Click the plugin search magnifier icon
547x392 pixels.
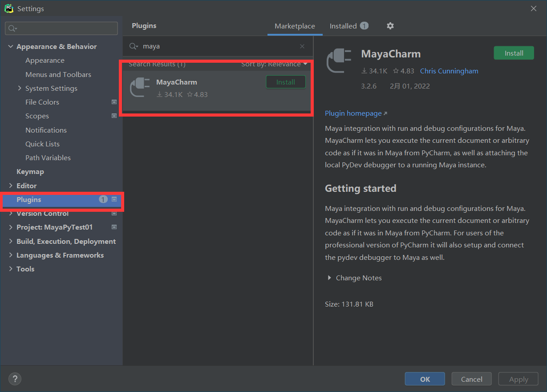[133, 46]
